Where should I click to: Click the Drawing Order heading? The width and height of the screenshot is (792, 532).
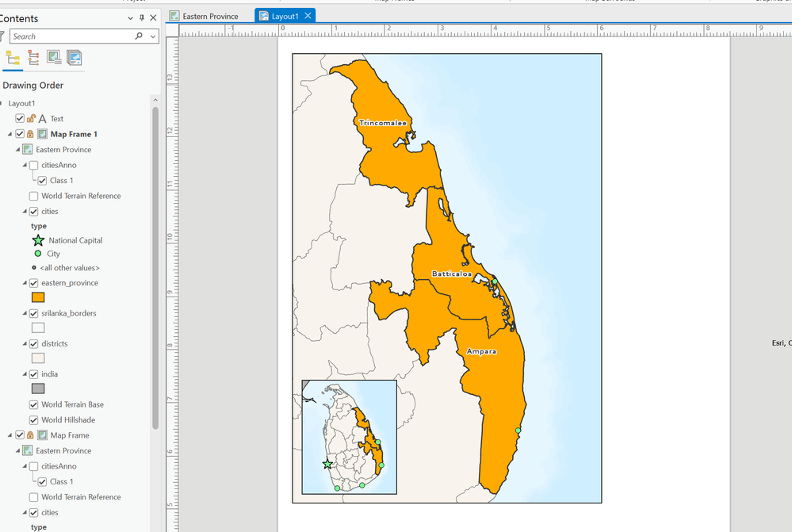tap(33, 86)
